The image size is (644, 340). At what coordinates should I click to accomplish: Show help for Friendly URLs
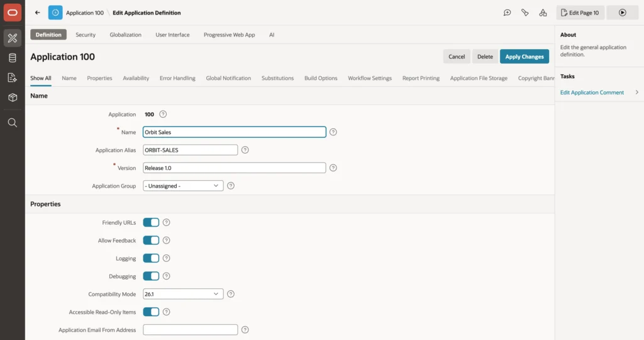coord(166,222)
